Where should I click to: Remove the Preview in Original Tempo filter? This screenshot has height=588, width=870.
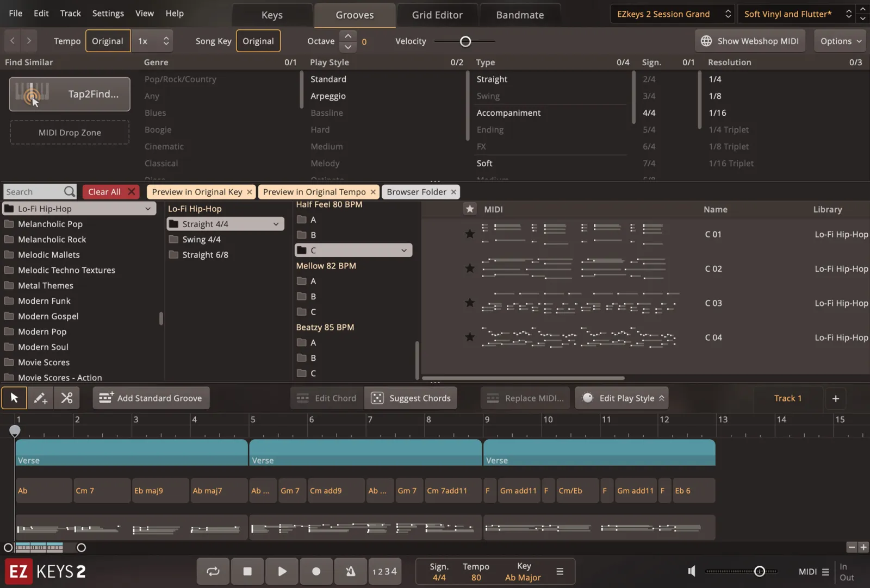373,192
